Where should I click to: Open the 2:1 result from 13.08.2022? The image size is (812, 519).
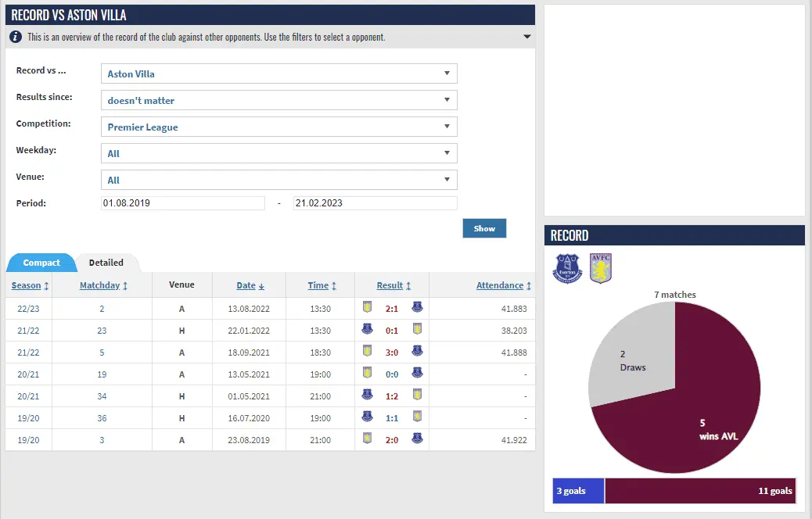[392, 308]
